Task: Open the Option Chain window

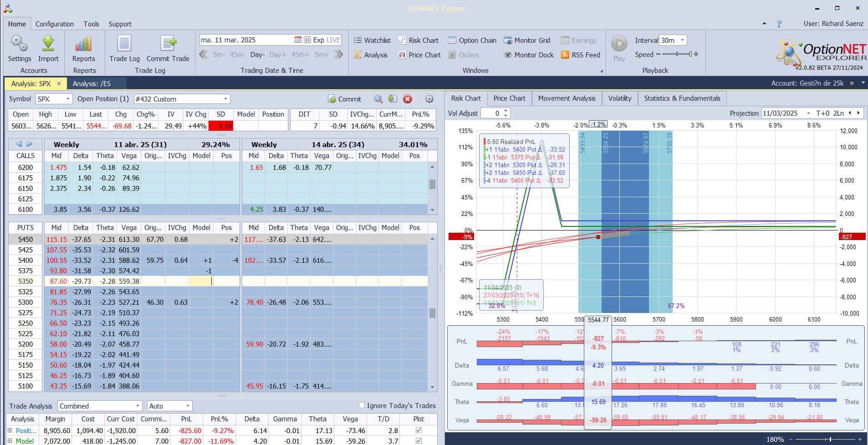Action: coord(472,41)
